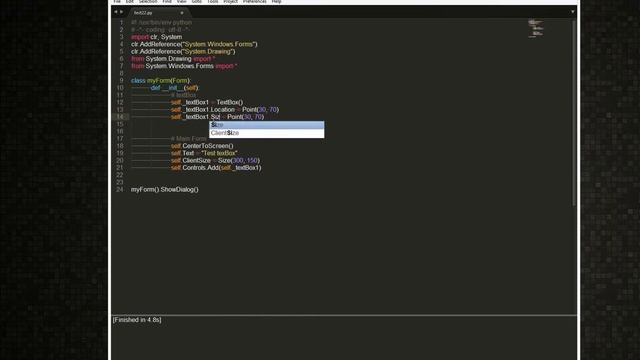Click 'myForm().ShowDialog()' line
This screenshot has width=640, height=360.
165,189
